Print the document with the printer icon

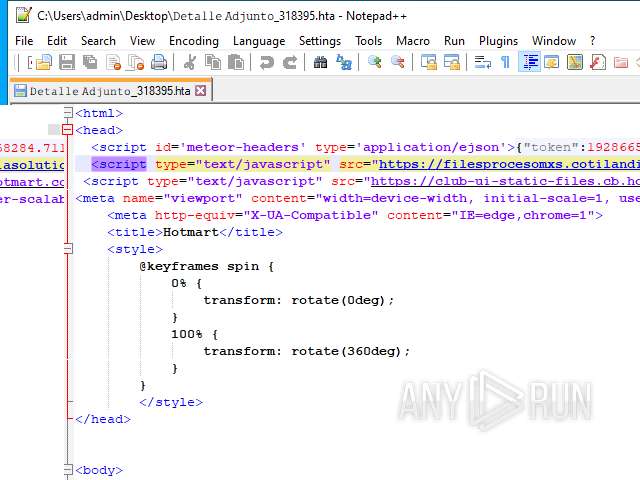[x=159, y=62]
